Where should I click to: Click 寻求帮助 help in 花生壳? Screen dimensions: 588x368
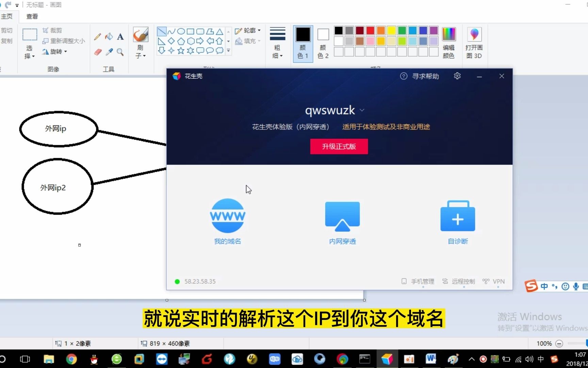tap(420, 76)
